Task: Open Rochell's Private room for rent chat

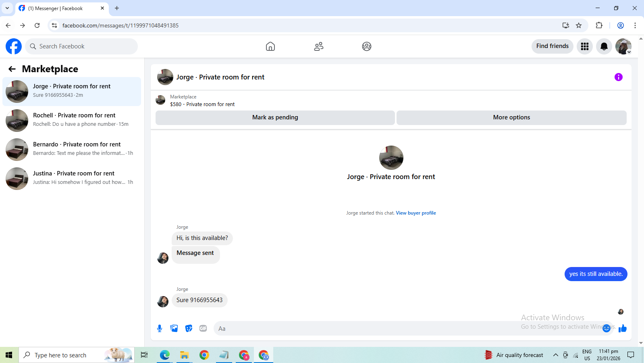Action: click(72, 121)
